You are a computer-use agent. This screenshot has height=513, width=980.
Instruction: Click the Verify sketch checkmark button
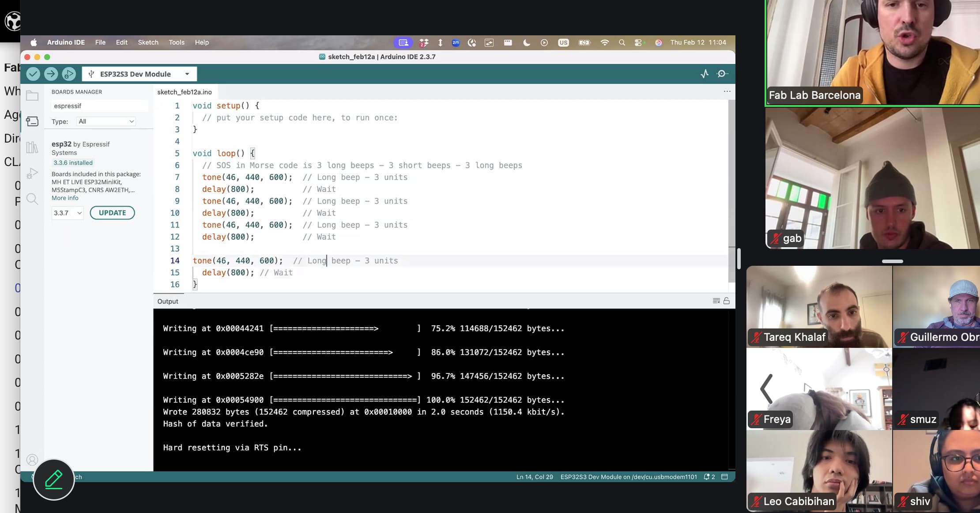33,74
